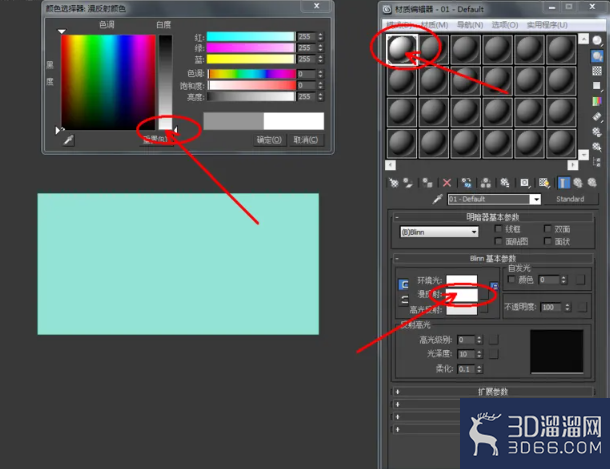
Task: Toggle diffuse-specular lock button
Action: click(405, 300)
